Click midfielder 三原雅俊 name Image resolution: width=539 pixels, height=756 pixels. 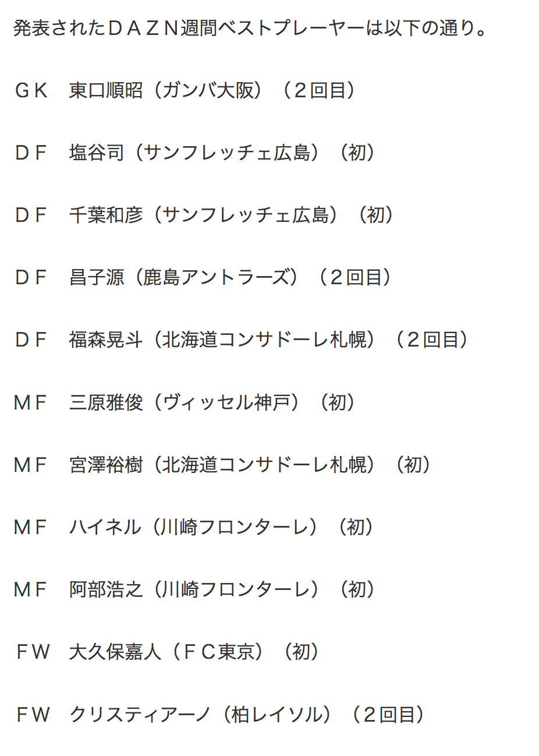(106, 402)
